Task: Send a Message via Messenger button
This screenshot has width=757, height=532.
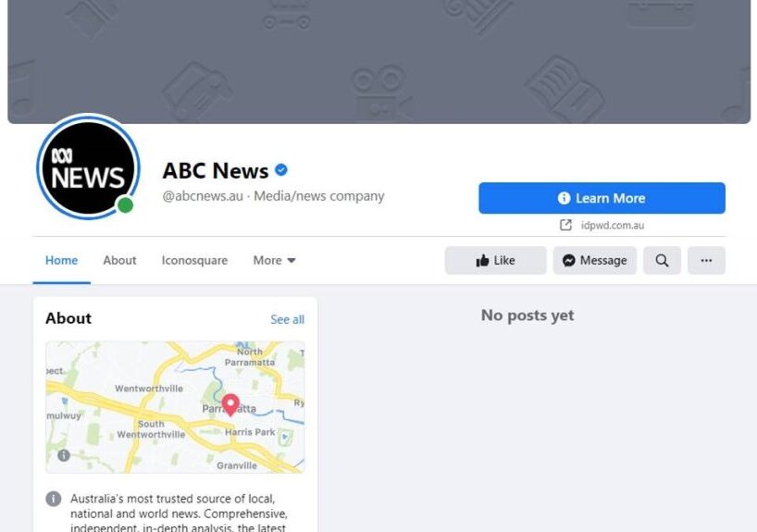Action: pos(595,261)
